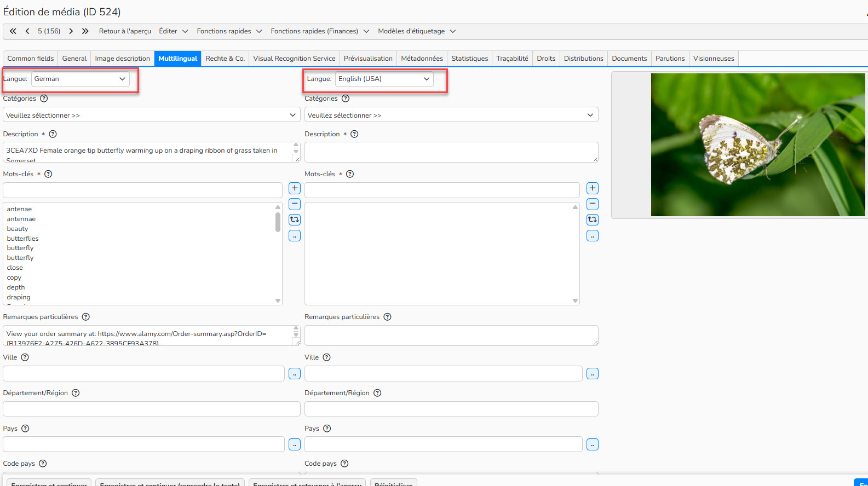Open the German language dropdown
Screen dimensions: 868x486
tap(81, 79)
